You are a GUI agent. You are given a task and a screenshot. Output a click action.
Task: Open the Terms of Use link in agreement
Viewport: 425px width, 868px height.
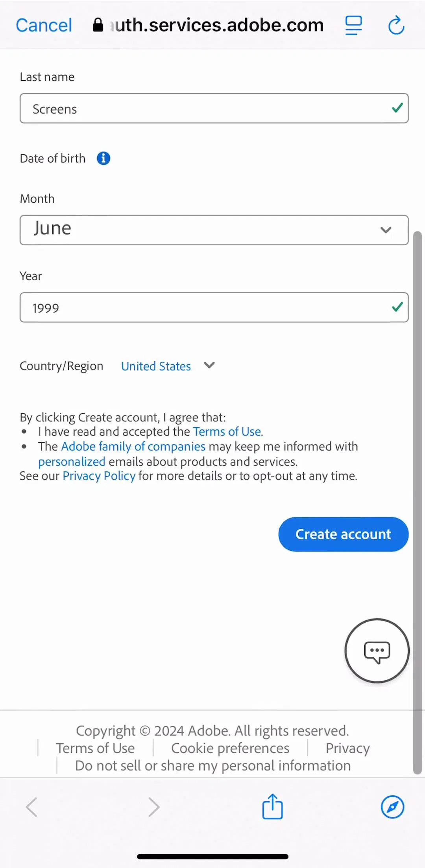(x=227, y=432)
